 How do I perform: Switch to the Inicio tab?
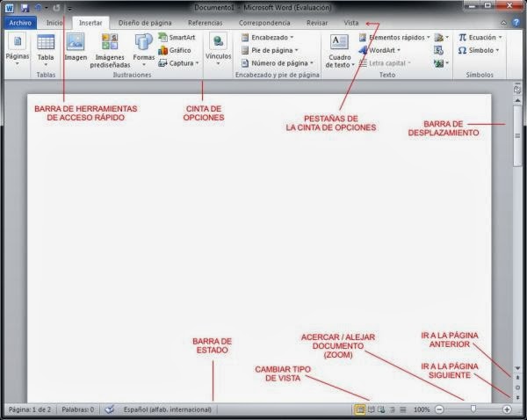[54, 23]
